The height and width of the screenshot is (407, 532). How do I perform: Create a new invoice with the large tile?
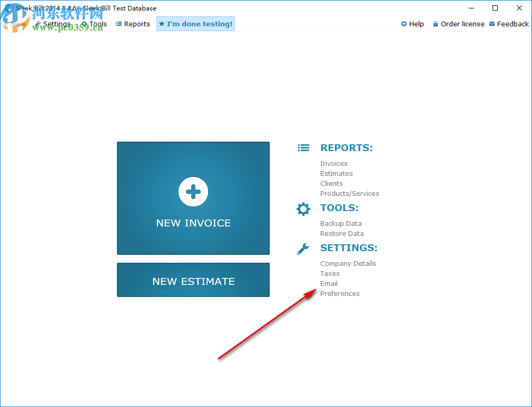[x=193, y=198]
